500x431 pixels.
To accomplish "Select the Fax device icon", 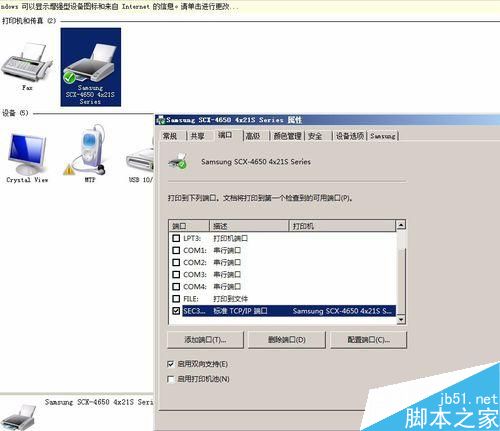I will 27,65.
